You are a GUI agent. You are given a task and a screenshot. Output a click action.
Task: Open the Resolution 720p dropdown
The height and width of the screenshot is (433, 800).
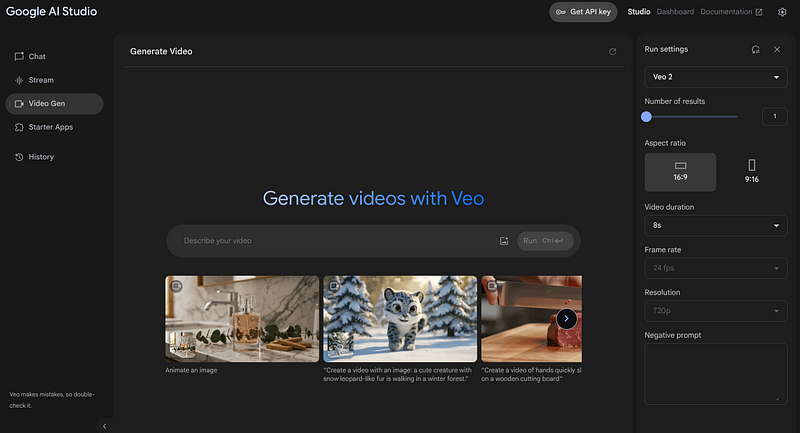pyautogui.click(x=715, y=311)
